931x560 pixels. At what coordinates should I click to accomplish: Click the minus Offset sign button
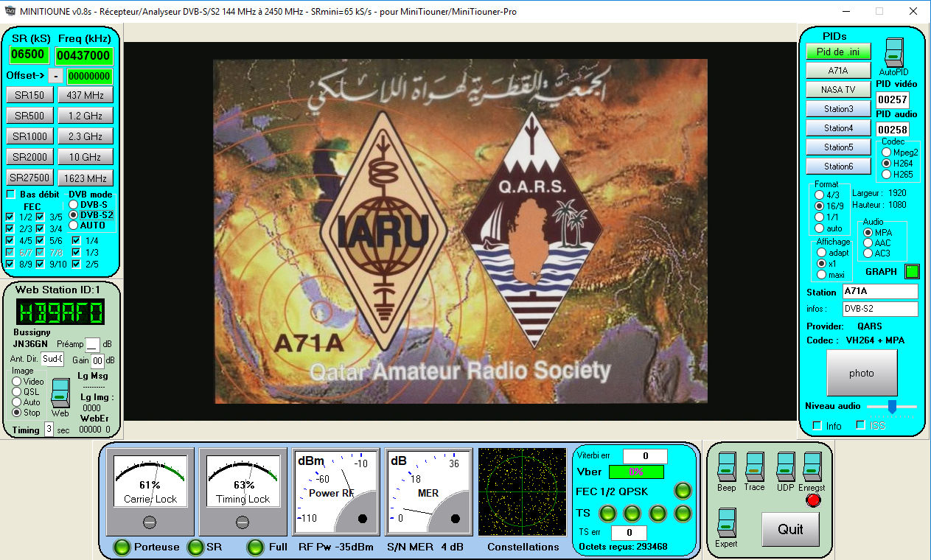tap(56, 76)
